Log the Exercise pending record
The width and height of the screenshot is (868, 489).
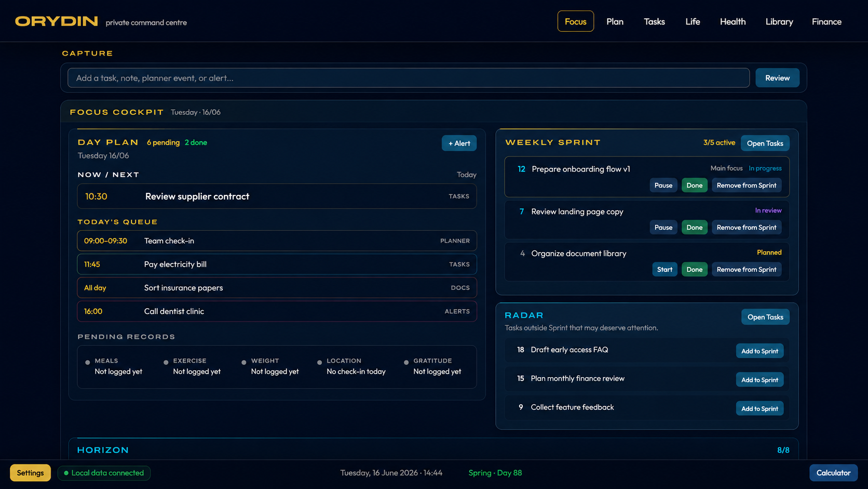point(192,366)
